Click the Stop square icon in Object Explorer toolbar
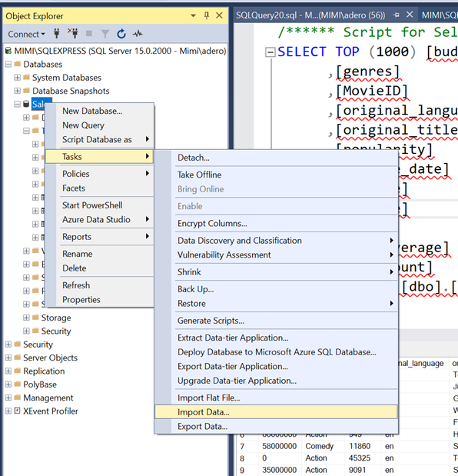This screenshot has width=458, height=476. pos(89,33)
